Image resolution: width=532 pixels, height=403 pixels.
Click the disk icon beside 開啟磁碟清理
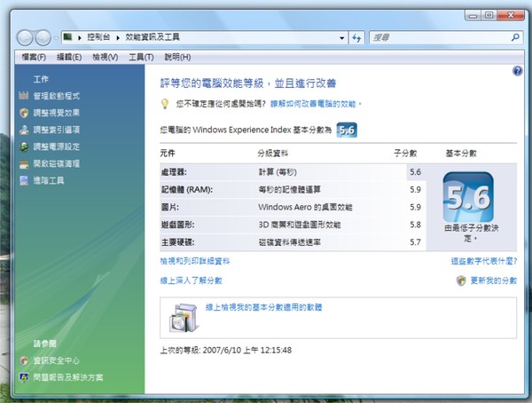coord(24,164)
